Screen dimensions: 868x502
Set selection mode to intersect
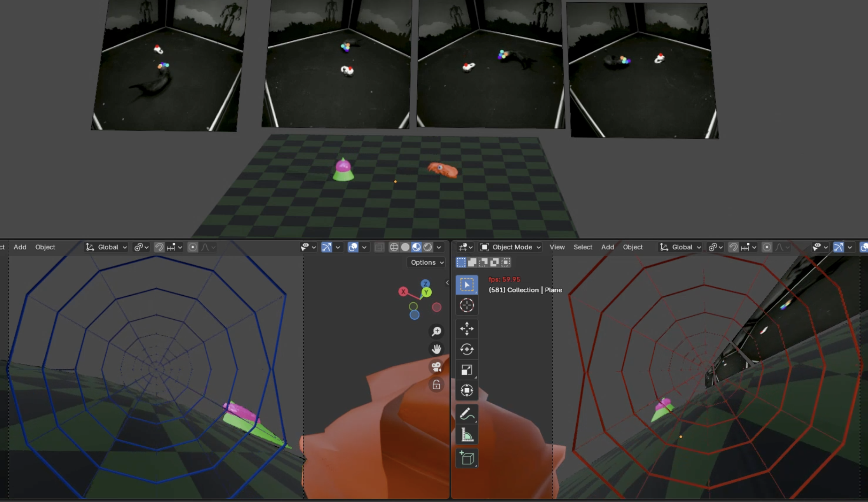tap(506, 262)
